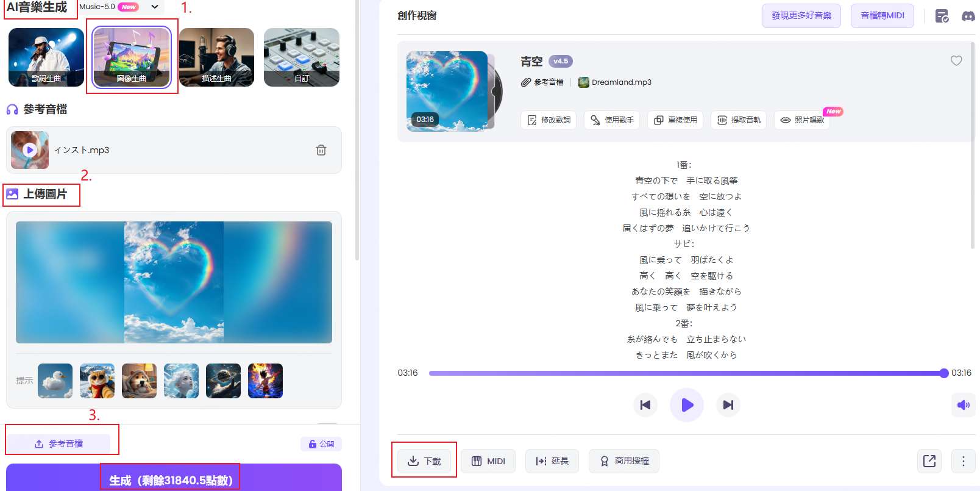
Task: Click the 延長 extend button
Action: click(x=552, y=461)
